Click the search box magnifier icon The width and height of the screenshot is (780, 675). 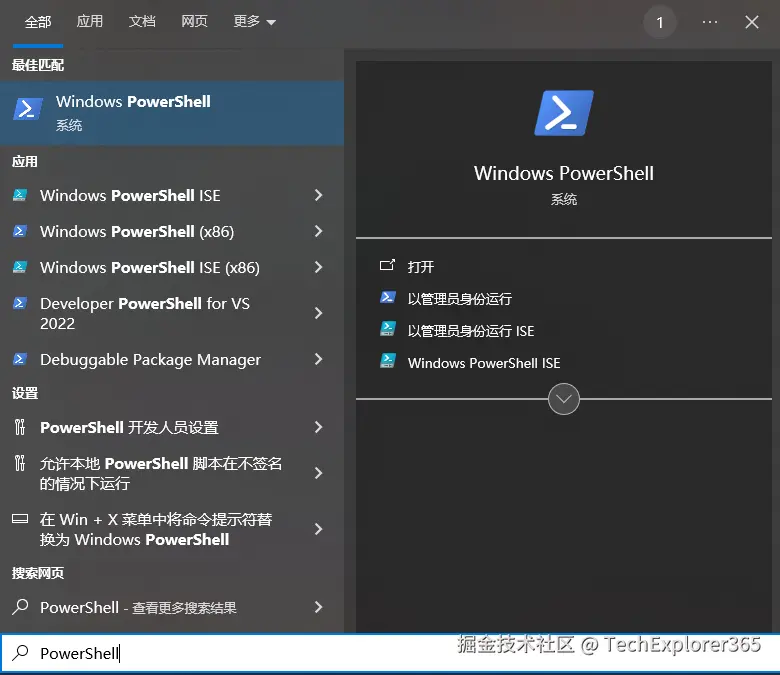click(20, 653)
